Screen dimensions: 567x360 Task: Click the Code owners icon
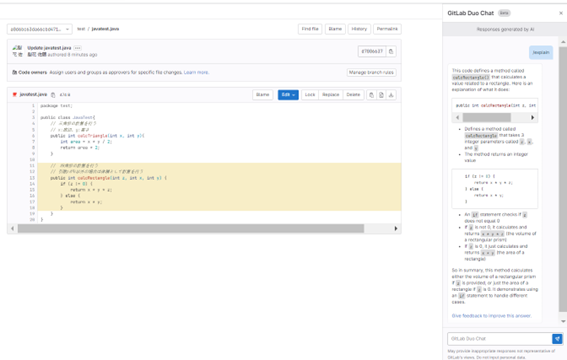point(14,72)
